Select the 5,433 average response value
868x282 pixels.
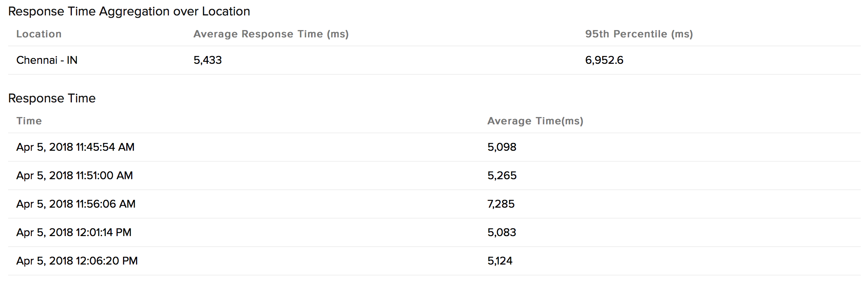tap(207, 60)
